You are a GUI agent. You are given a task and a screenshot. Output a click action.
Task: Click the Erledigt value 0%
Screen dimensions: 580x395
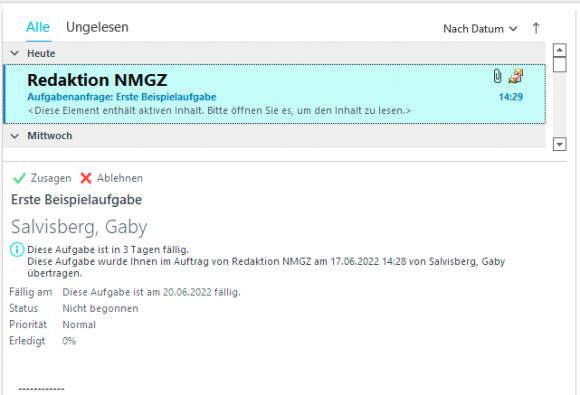point(69,341)
